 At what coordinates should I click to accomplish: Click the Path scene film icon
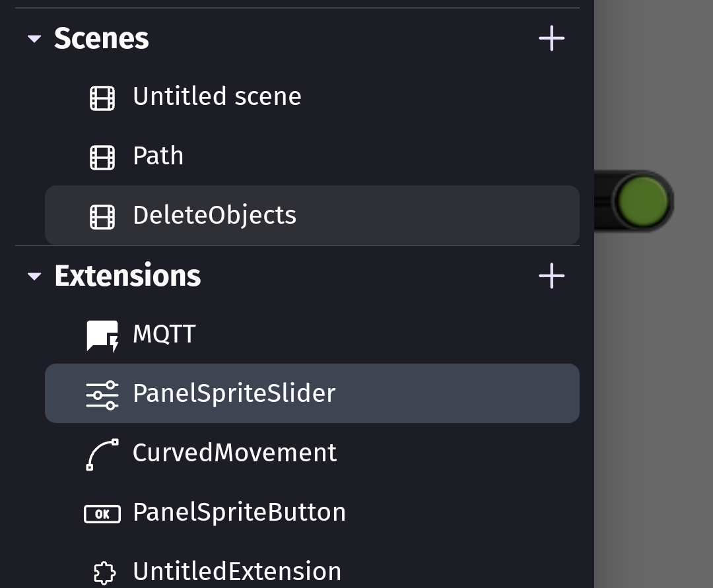click(102, 157)
